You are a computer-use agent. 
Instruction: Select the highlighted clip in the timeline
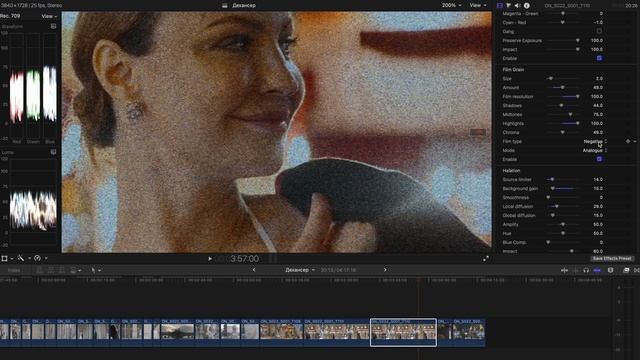(x=403, y=332)
